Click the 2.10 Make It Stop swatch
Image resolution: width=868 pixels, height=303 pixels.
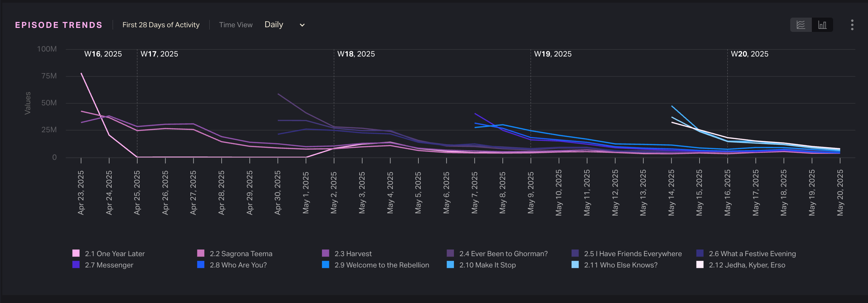450,264
